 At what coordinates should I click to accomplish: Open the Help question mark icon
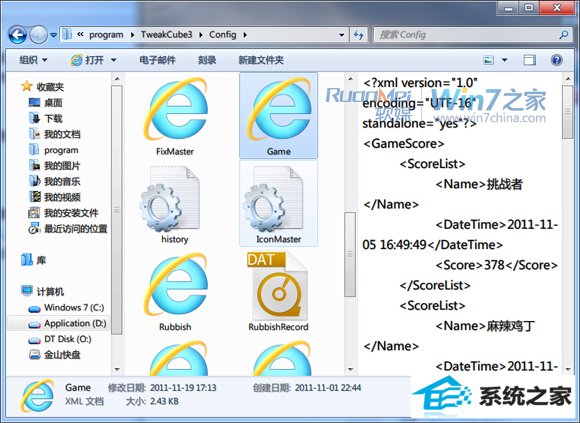pos(556,60)
